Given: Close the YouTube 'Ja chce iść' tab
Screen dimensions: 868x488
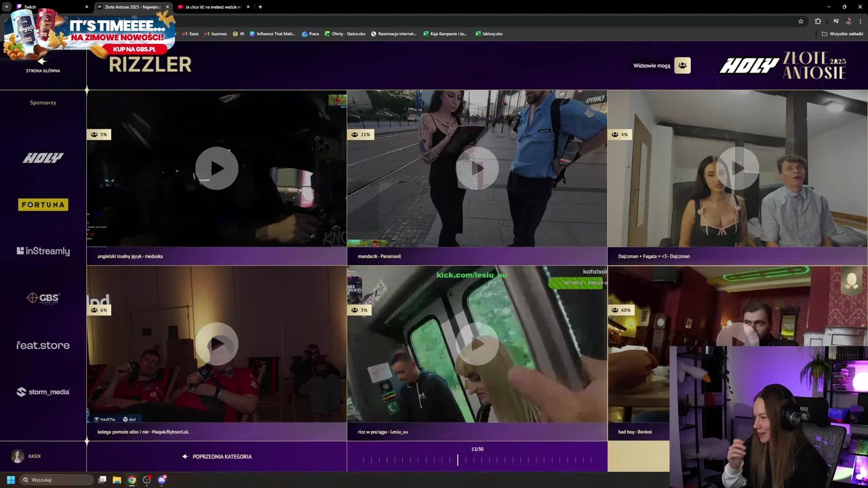Looking at the screenshot, I should click(248, 7).
